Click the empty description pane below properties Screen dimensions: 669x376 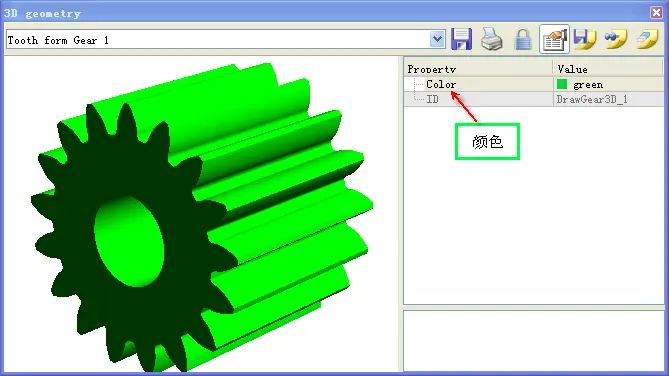[533, 341]
